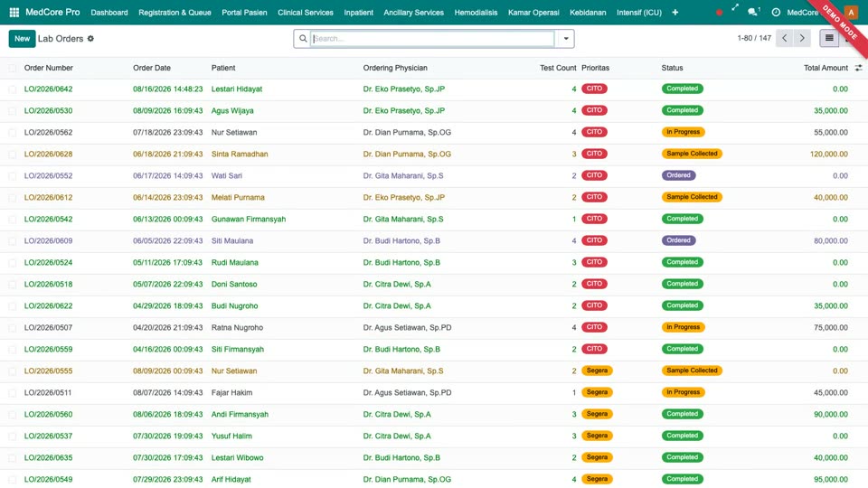Sort by Total Amount column
The image size is (868, 488).
tap(826, 68)
